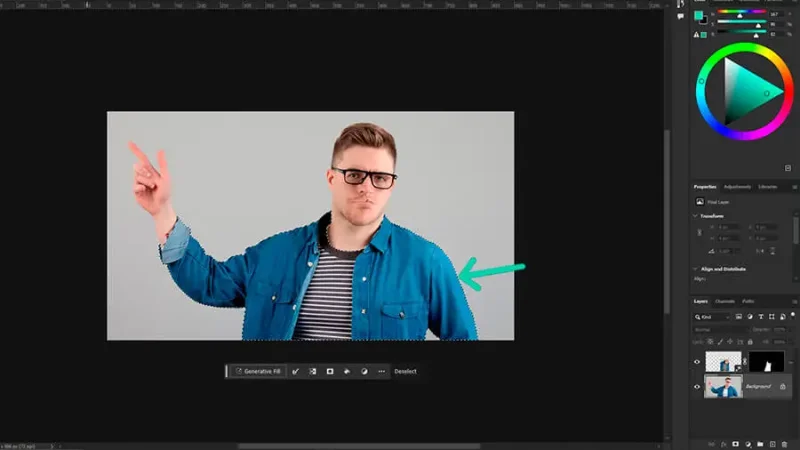Click the comments speech bubble icon

(x=681, y=16)
